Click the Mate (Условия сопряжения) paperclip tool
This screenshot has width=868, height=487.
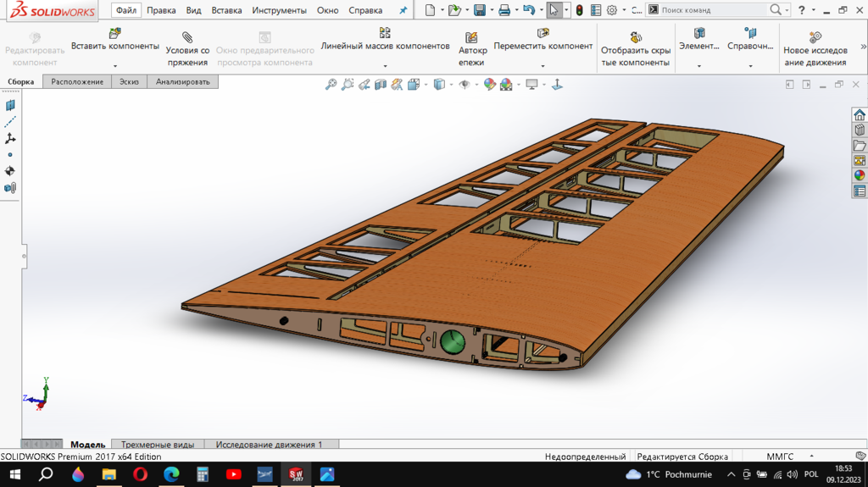(187, 37)
